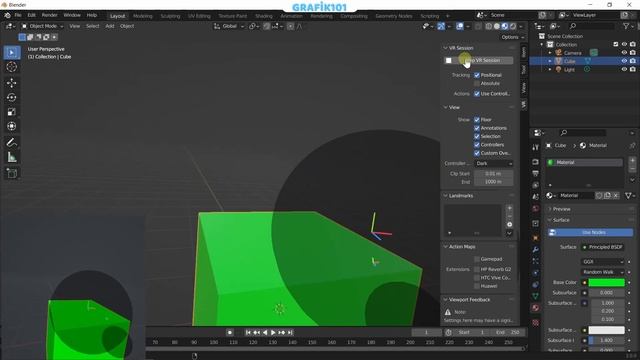Toggle Use Controller Actions checkbox
Image resolution: width=640 pixels, height=360 pixels.
coord(477,93)
